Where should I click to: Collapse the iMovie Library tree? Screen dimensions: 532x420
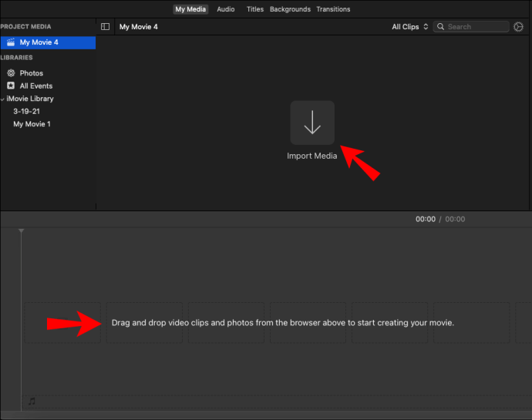tap(2, 99)
